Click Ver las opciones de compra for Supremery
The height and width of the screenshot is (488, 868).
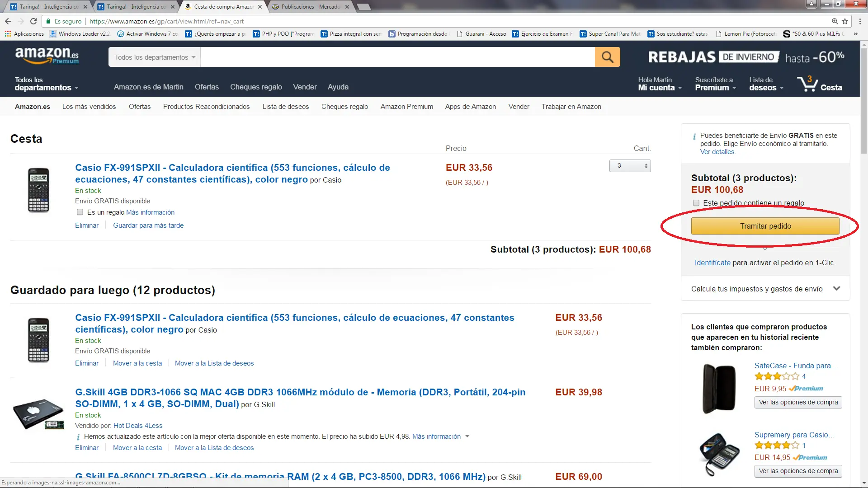798,471
